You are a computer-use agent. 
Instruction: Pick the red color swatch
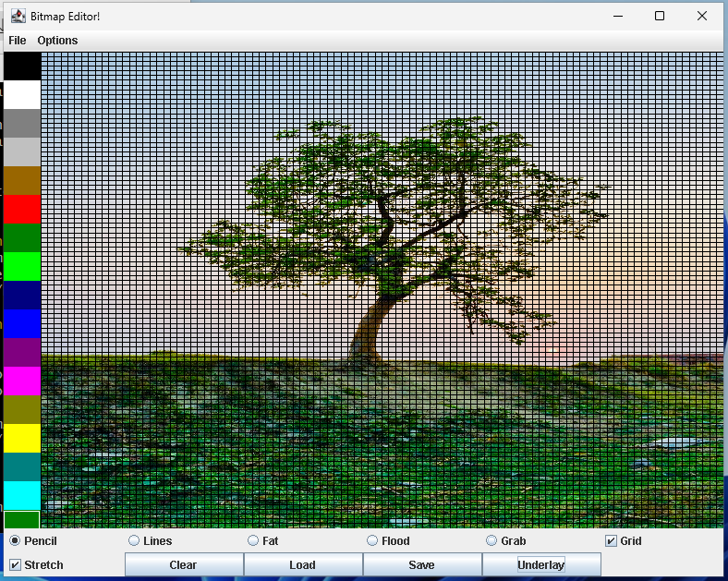22,210
